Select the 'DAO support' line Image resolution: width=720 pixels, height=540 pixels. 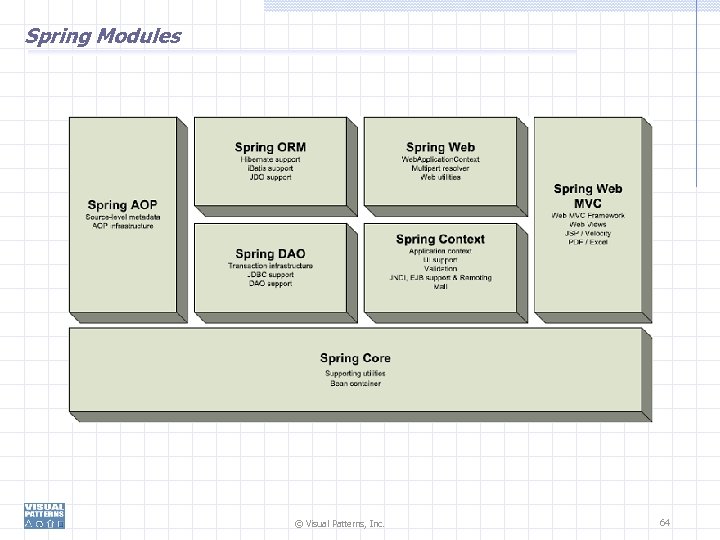[270, 284]
